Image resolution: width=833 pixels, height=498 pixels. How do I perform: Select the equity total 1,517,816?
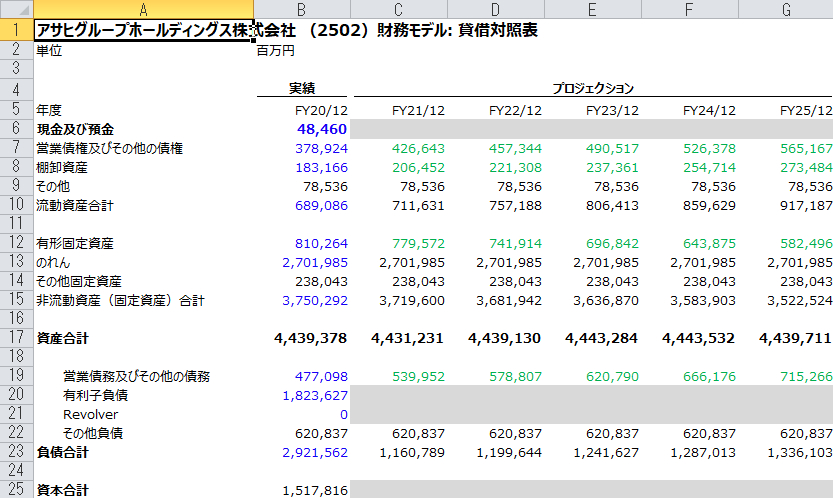[315, 490]
